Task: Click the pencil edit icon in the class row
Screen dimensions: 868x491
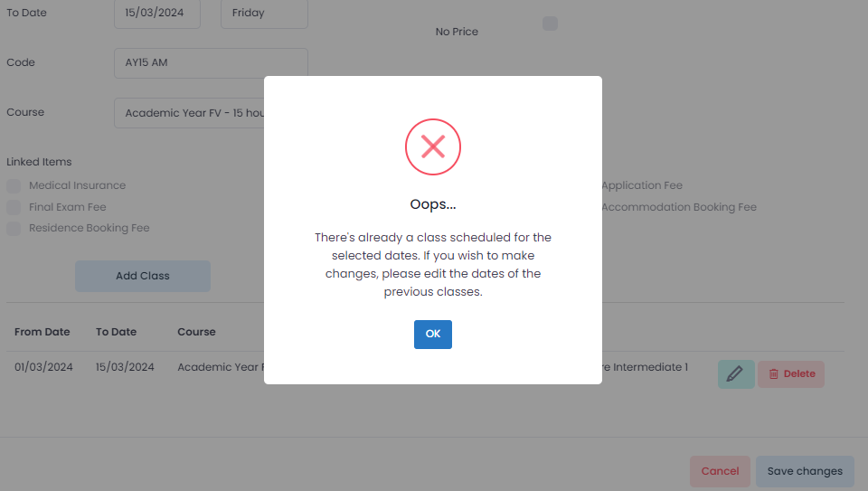Action: pyautogui.click(x=736, y=373)
